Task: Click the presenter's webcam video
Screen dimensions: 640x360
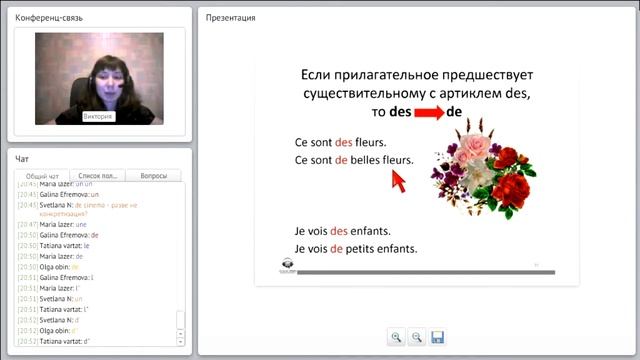Action: [99, 79]
